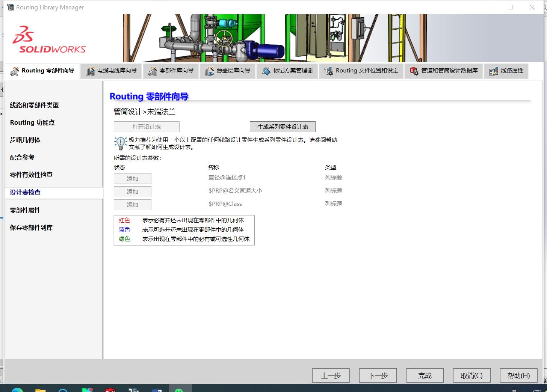
Task: Open the 标记方案管理器 tab
Action: tap(287, 71)
